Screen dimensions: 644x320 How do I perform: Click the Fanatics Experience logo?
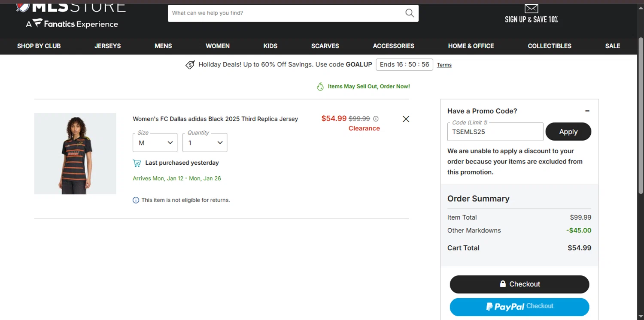click(x=72, y=24)
